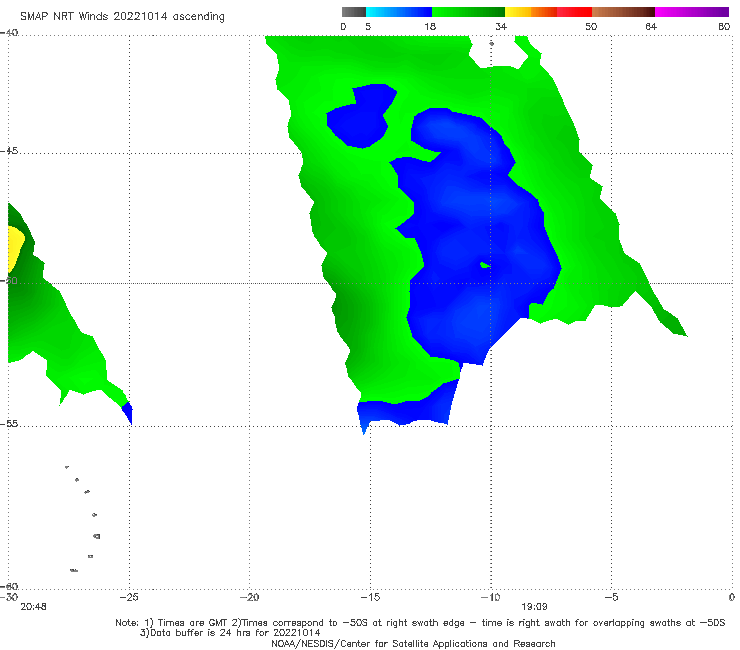Click the note line starting "Note: 1) Times are GMT"
Image resolution: width=740 pixels, height=650 pixels.
(420, 623)
